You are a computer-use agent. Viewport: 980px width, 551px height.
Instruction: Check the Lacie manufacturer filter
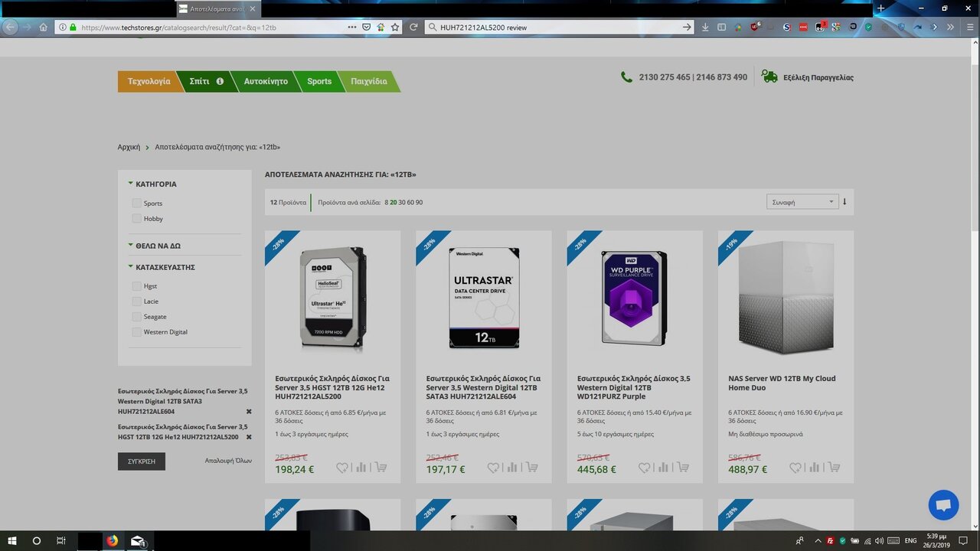pos(136,302)
